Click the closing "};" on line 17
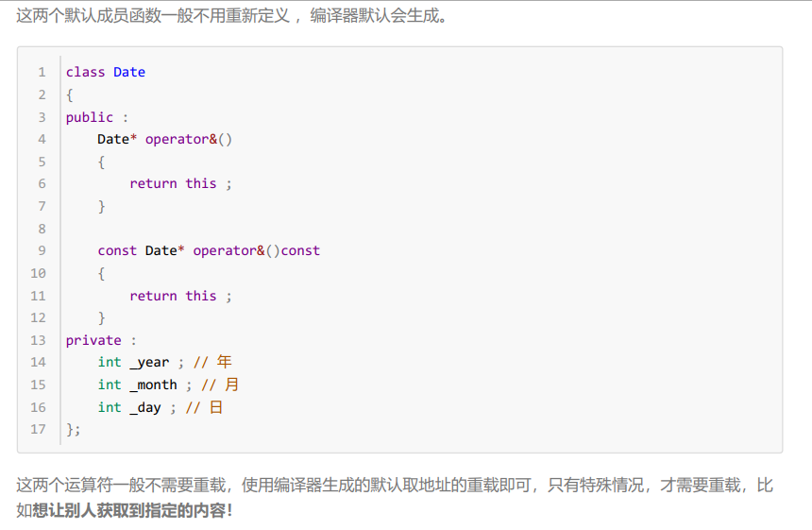The height and width of the screenshot is (530, 812). (73, 430)
